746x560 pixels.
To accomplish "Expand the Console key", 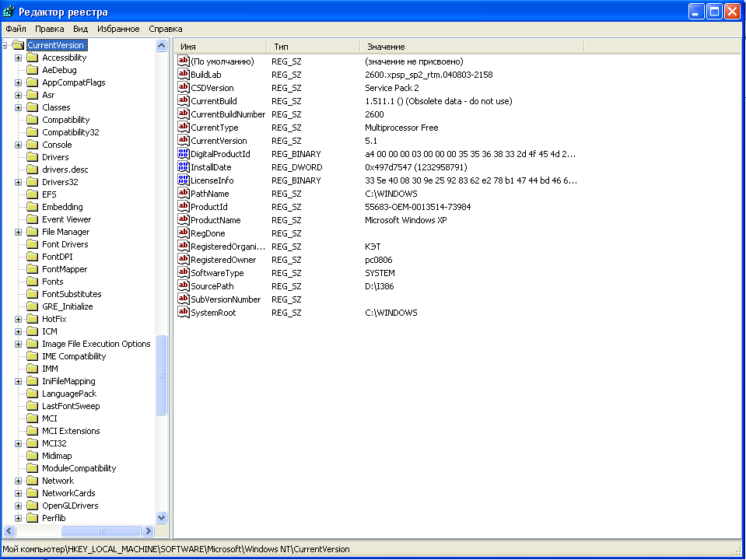I will pos(18,145).
